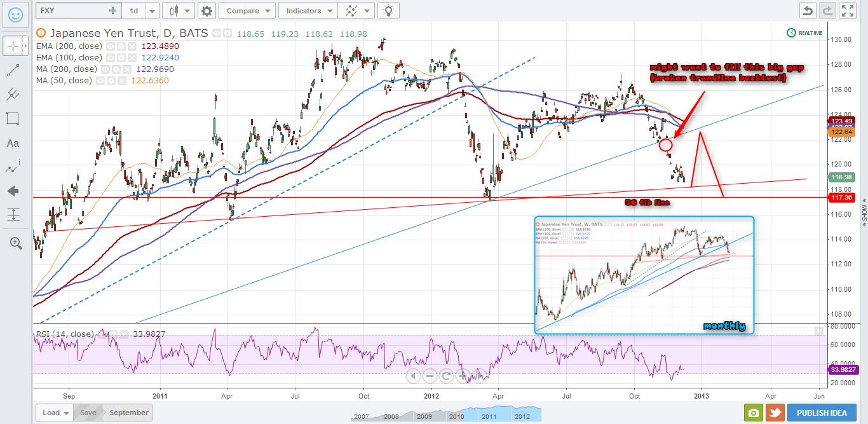
Task: Select the crosshair cursor tool
Action: (13, 46)
